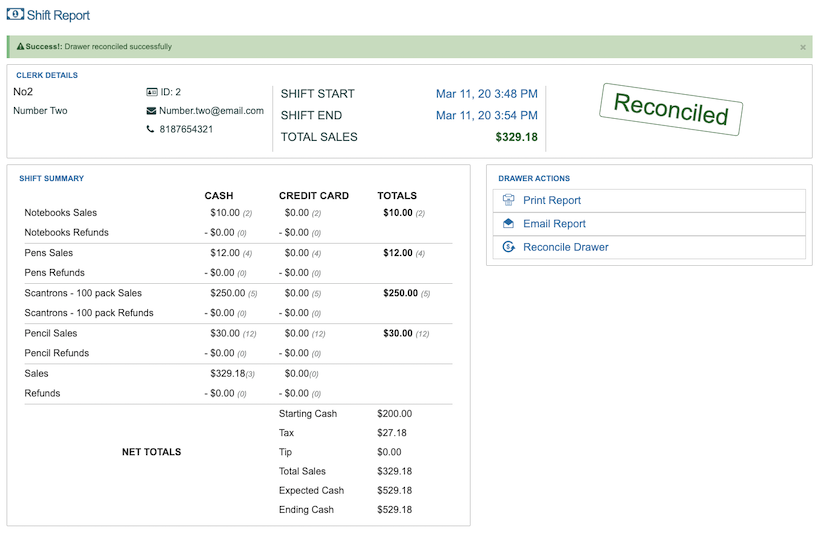Click the Number.two@email.com address
This screenshot has height=534, width=818.
[211, 111]
